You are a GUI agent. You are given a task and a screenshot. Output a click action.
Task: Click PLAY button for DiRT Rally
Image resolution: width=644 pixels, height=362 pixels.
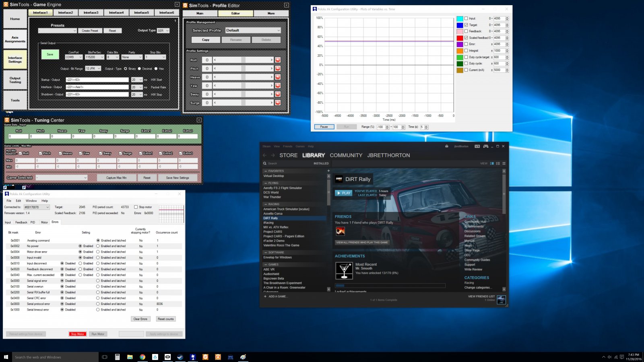coord(344,193)
